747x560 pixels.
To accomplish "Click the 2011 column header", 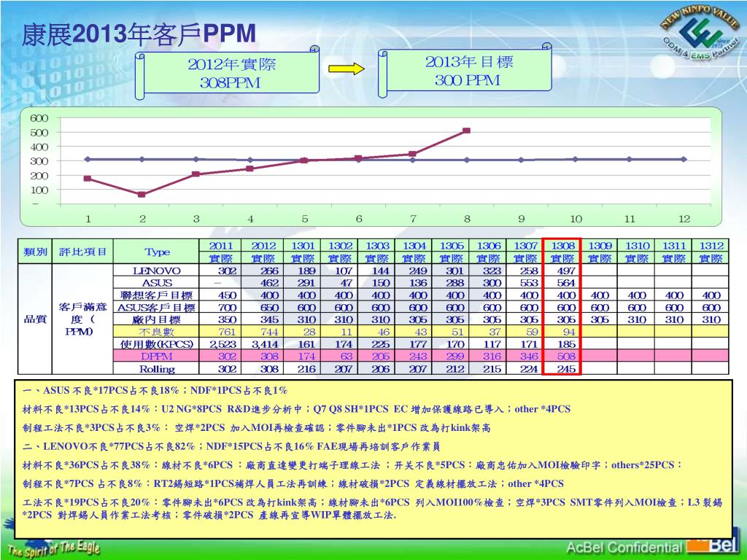I will (220, 246).
